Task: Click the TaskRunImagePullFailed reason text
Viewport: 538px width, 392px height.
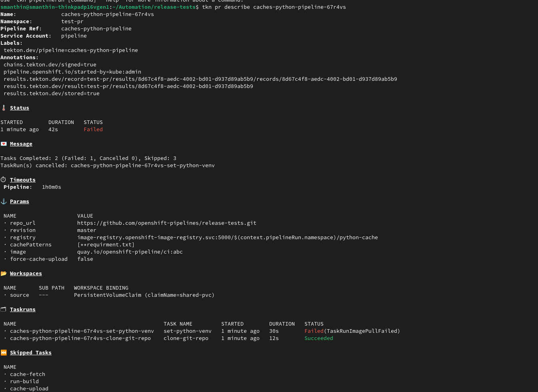Action: pyautogui.click(x=362, y=331)
